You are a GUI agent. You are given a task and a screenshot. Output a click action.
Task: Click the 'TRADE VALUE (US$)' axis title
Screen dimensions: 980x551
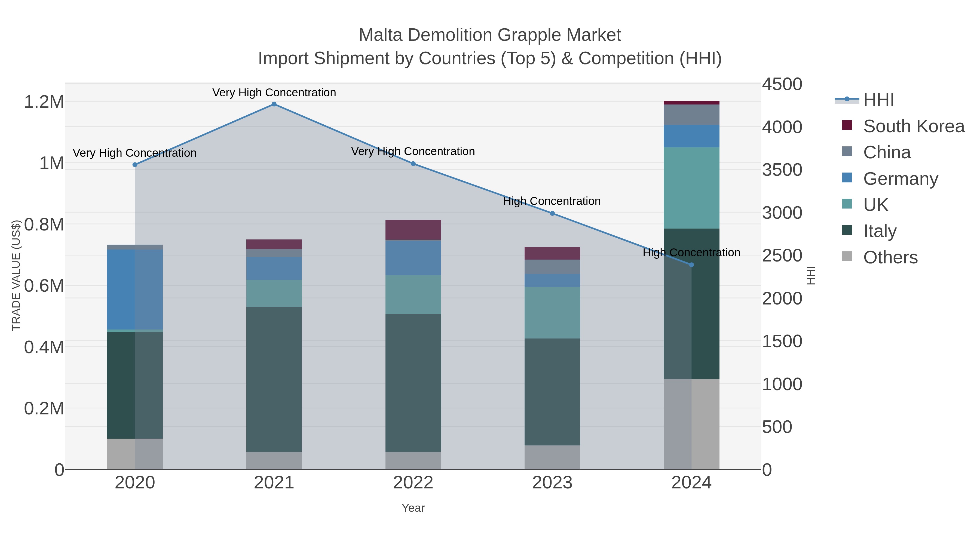(16, 275)
